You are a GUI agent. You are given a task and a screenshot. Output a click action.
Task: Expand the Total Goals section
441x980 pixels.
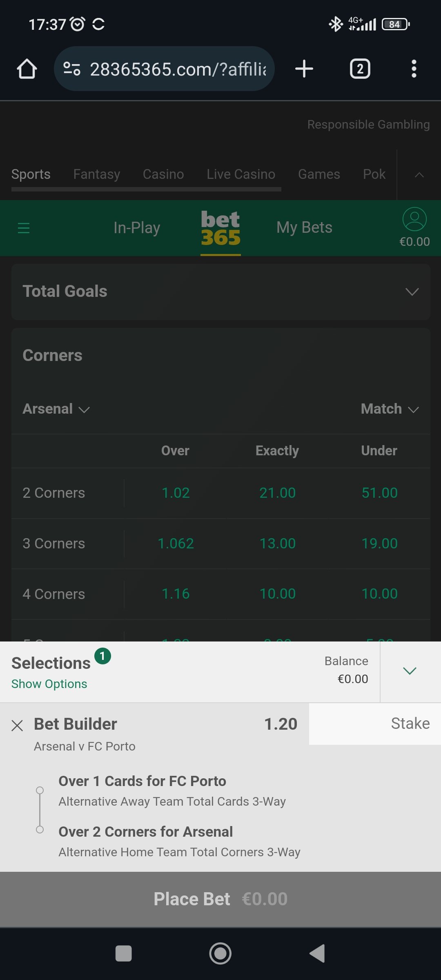coord(412,292)
